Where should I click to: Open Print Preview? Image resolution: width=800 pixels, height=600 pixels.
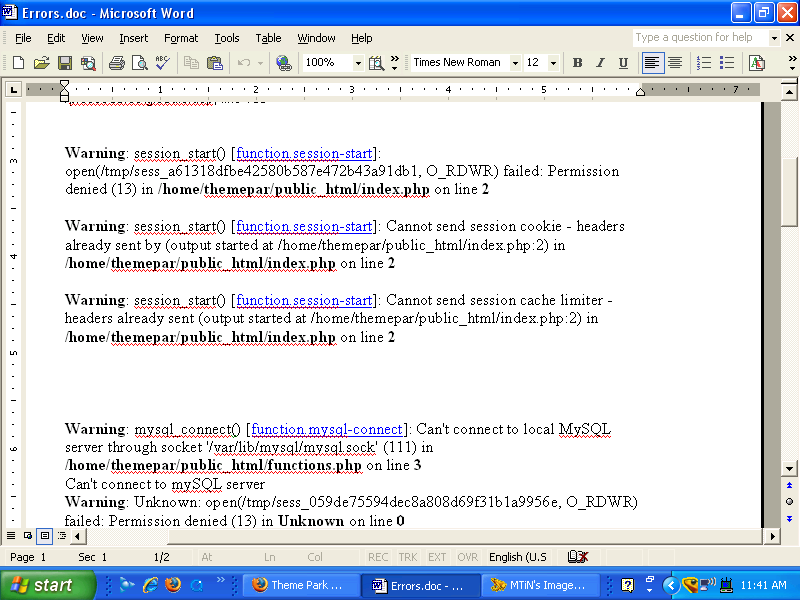(139, 63)
